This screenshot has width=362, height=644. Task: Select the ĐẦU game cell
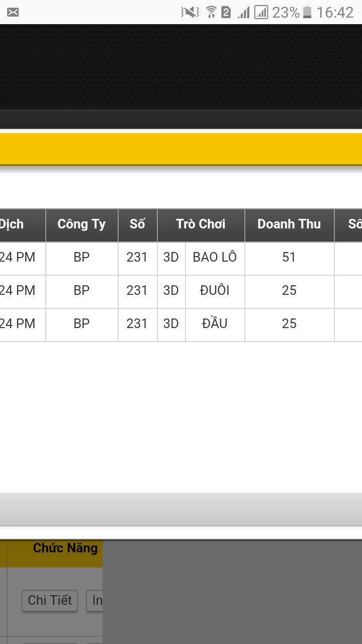[x=215, y=325]
